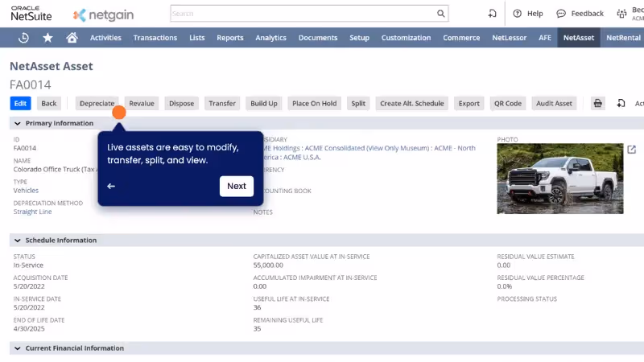
Task: Select the Vehicles type value
Action: (x=26, y=191)
